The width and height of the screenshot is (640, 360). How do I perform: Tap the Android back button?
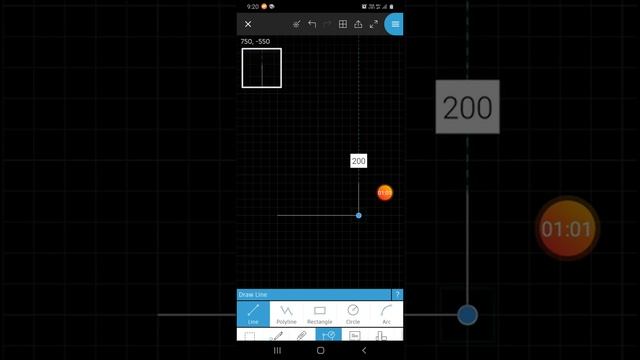364,350
